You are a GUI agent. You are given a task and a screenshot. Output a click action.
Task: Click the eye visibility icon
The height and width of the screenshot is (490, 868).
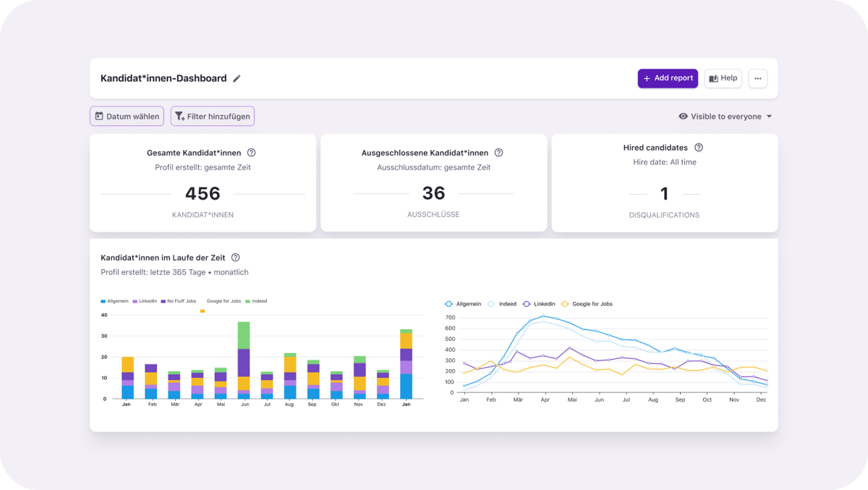683,117
